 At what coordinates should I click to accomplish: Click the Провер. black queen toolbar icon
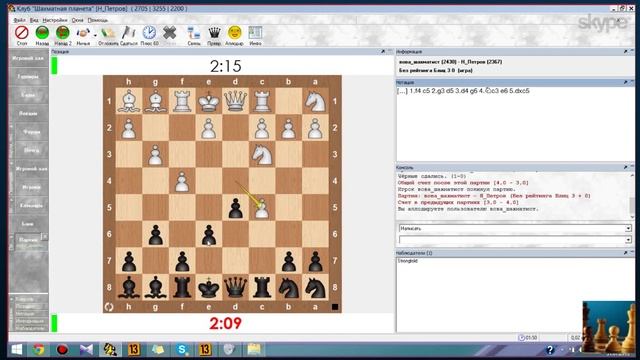[x=214, y=33]
